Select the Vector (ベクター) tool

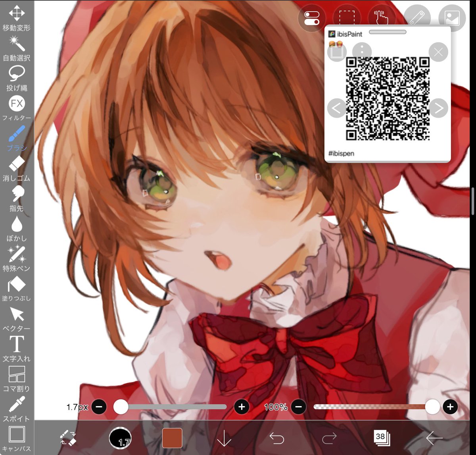click(x=17, y=319)
